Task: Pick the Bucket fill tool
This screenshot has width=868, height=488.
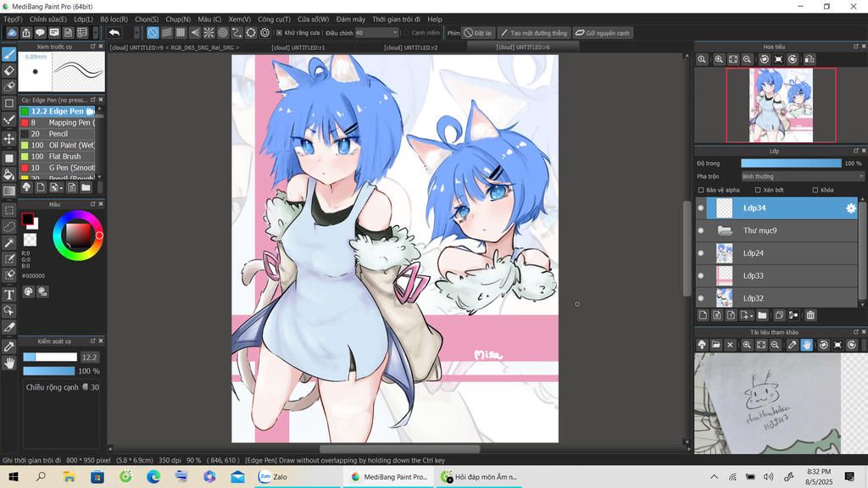Action: pos(9,174)
